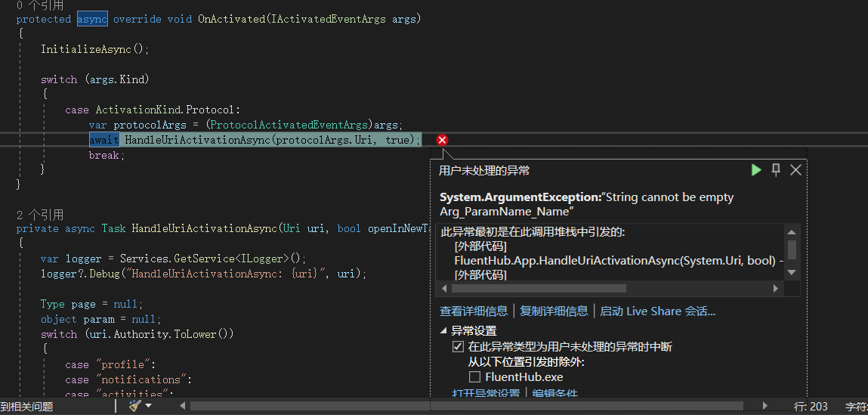Click editor horizontal scroll left arrow
Image resolution: width=868 pixels, height=415 pixels.
tap(183, 406)
